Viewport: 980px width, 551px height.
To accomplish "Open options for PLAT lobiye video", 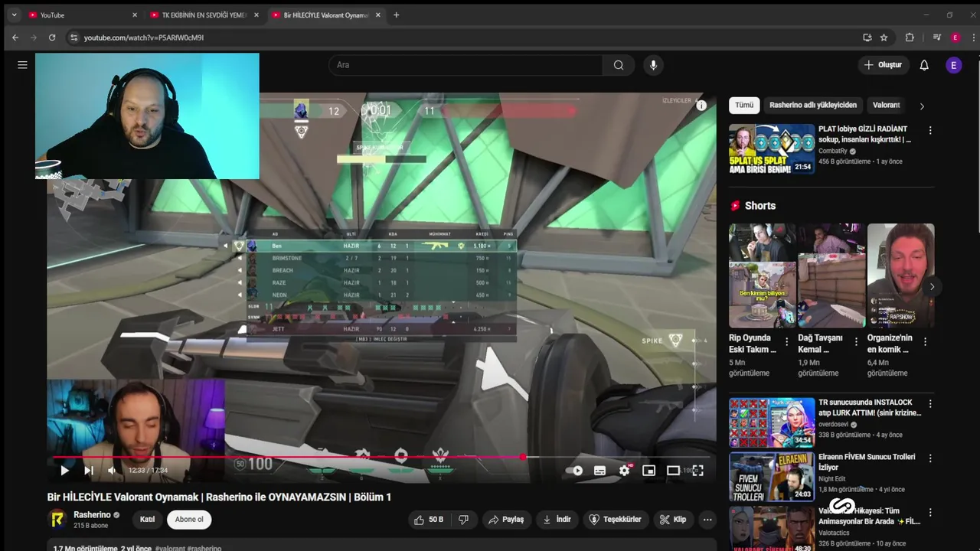I will tap(930, 131).
